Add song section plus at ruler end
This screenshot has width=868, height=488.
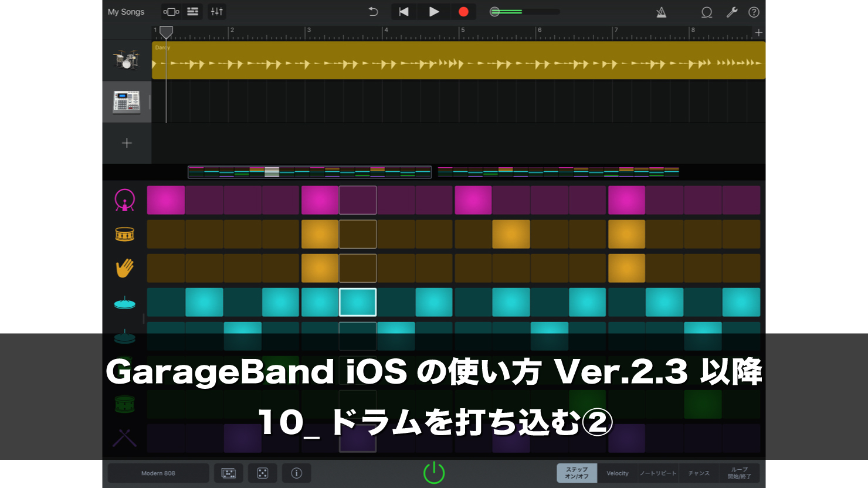758,33
